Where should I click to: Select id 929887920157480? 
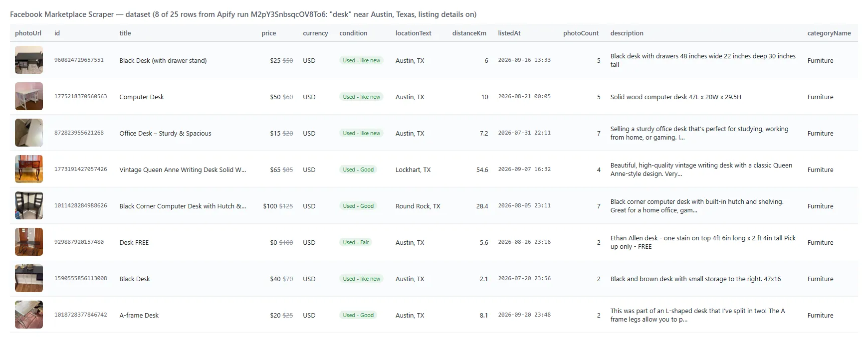click(79, 242)
